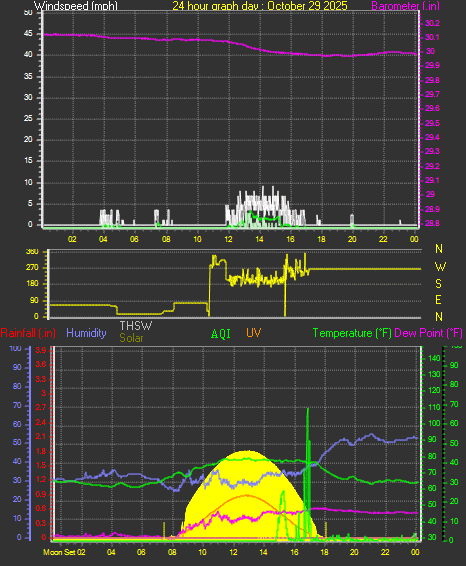Click the "Windspeed (mph)" axis title
Screen dimensions: 466x566
[x=75, y=5]
